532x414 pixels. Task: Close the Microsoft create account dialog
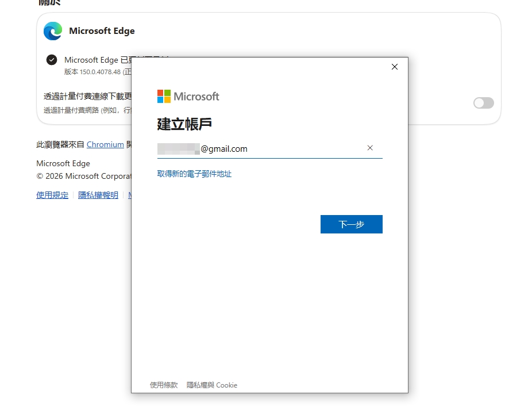(x=394, y=67)
